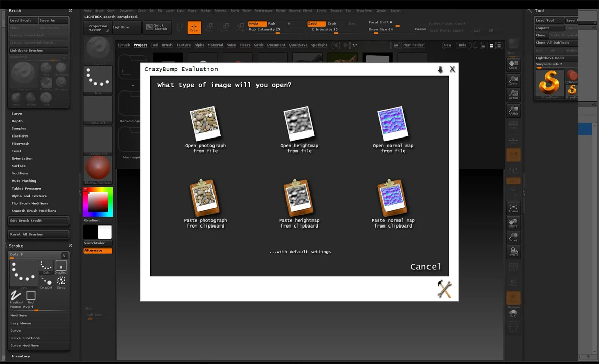Select the Rect stroke icon

tap(31, 296)
